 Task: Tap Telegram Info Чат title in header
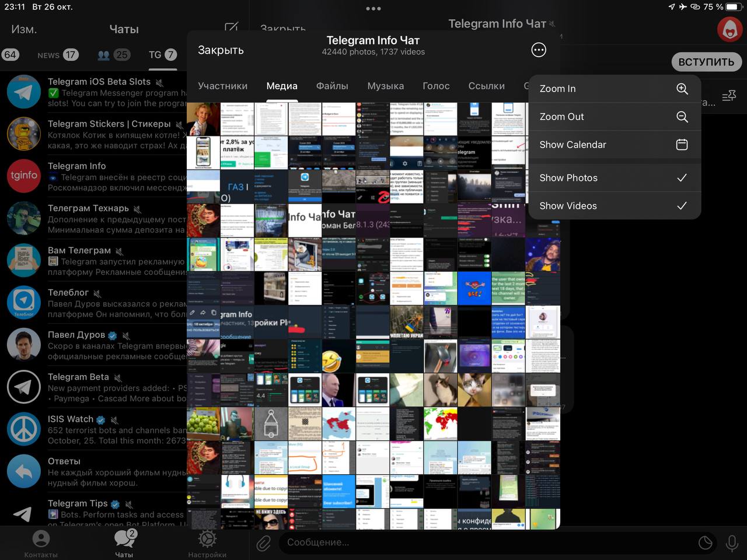[x=373, y=40]
